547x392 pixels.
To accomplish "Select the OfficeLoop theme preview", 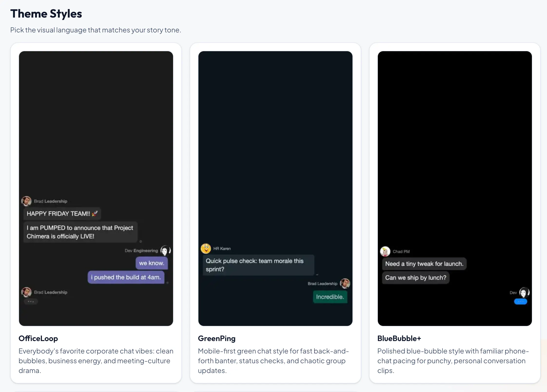I will (96, 188).
